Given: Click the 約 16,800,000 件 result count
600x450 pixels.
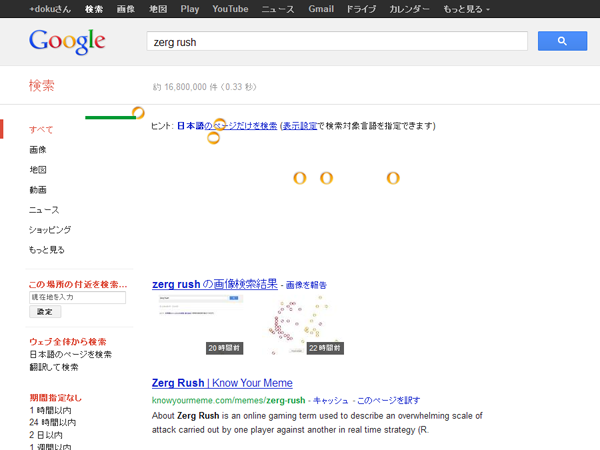Looking at the screenshot, I should click(x=205, y=87).
